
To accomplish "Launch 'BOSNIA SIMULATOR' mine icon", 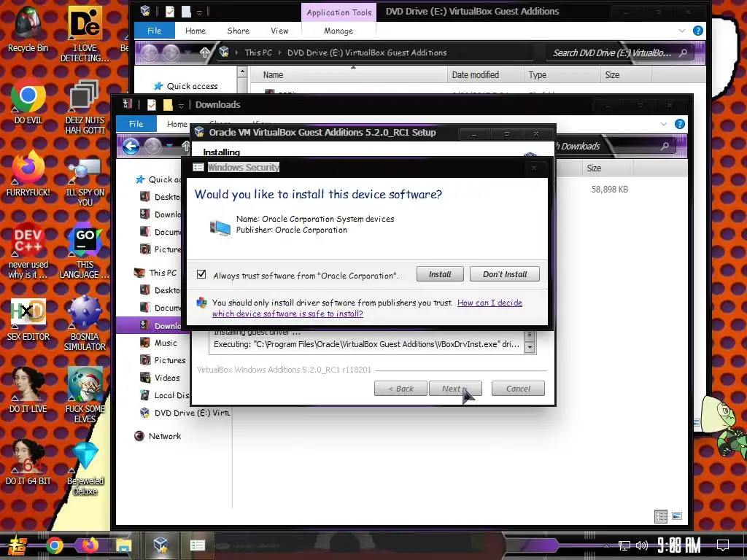I will tap(85, 324).
